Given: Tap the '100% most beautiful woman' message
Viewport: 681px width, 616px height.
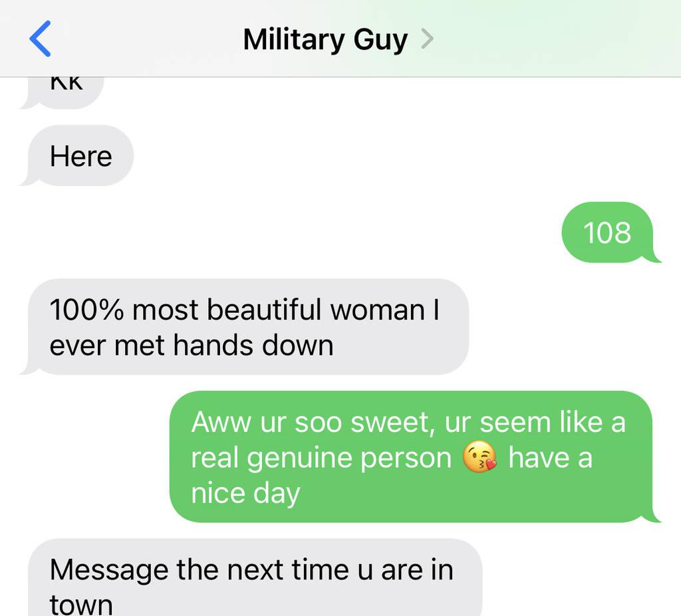Looking at the screenshot, I should point(245,327).
